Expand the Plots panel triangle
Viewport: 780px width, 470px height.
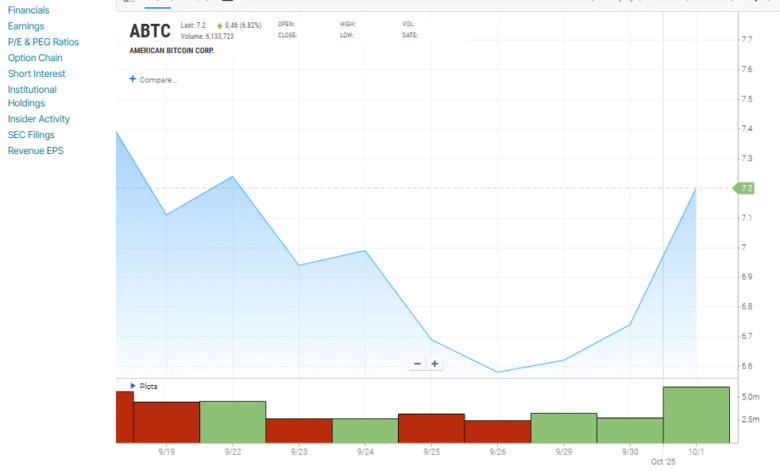click(132, 385)
